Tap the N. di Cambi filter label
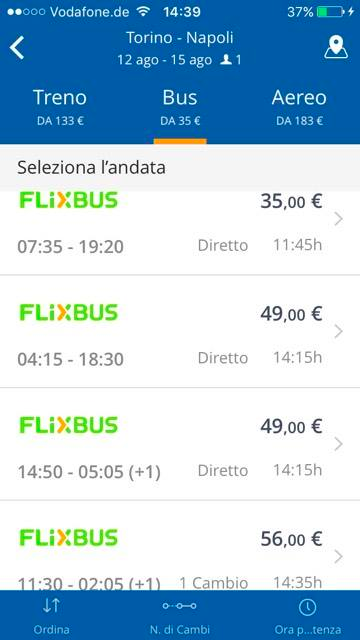This screenshot has height=640, width=360. point(180,629)
